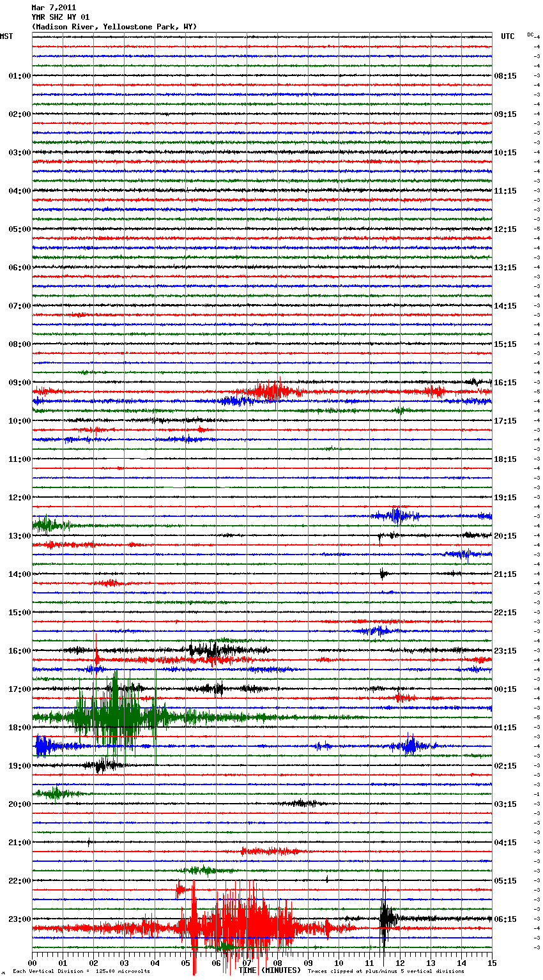Click "Each Vertical Division = 125.00 microvolts" note
543x980 pixels.
81,971
